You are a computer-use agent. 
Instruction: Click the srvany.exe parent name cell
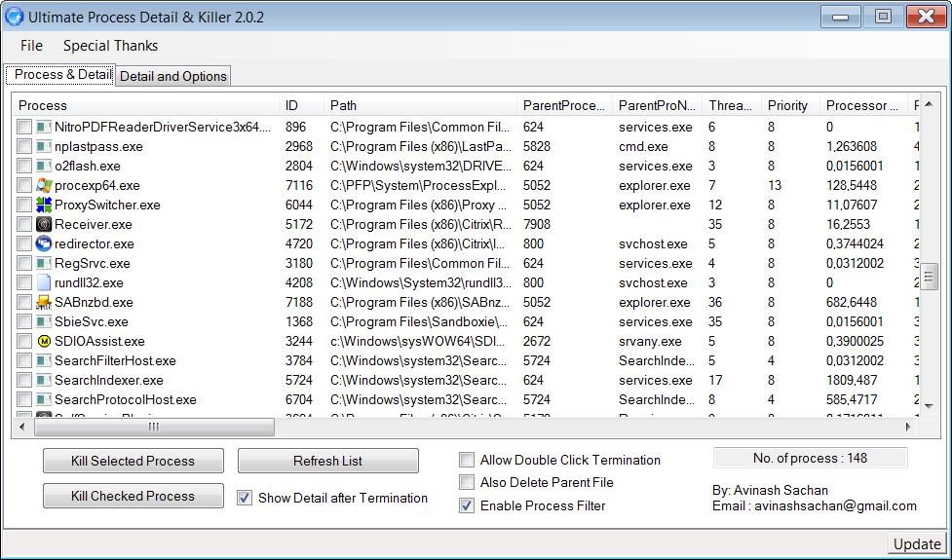(x=650, y=341)
